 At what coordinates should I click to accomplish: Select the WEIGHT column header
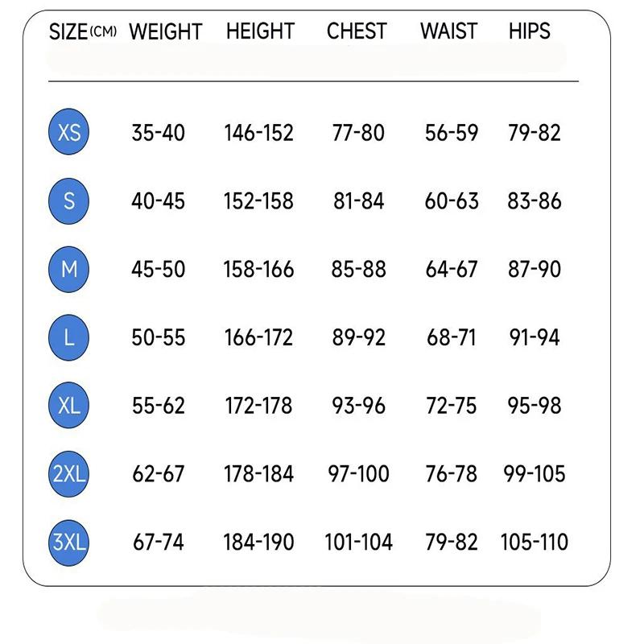pos(165,32)
